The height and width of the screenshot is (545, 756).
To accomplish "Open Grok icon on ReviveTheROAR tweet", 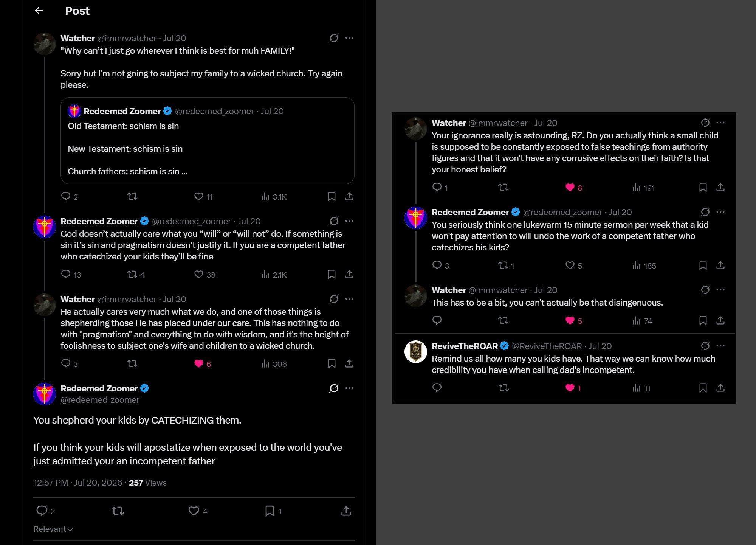I will 705,346.
